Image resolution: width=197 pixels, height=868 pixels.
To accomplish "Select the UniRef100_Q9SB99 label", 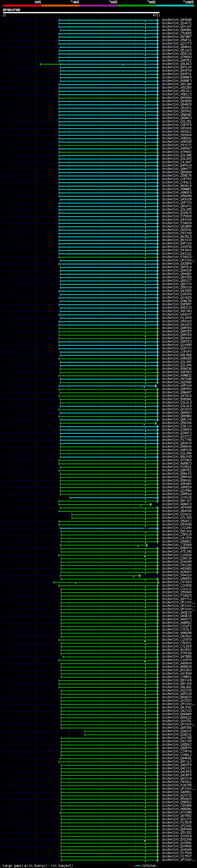I will 177,101.
